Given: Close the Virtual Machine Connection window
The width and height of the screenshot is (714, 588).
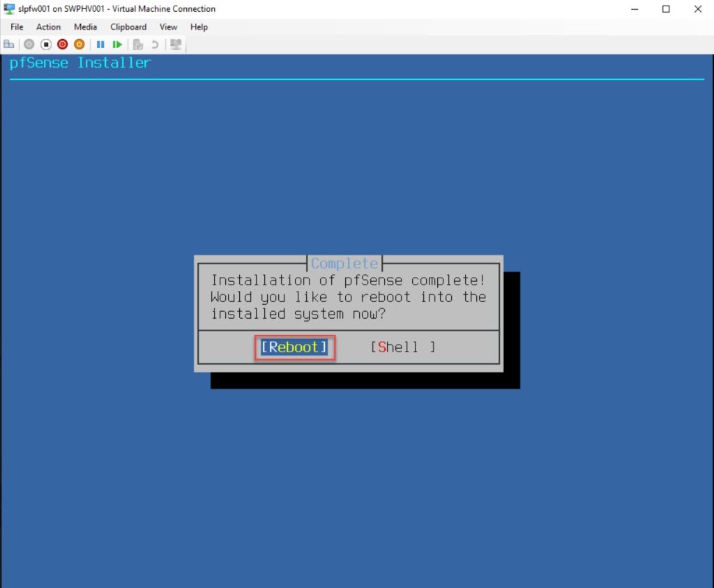Looking at the screenshot, I should [697, 9].
